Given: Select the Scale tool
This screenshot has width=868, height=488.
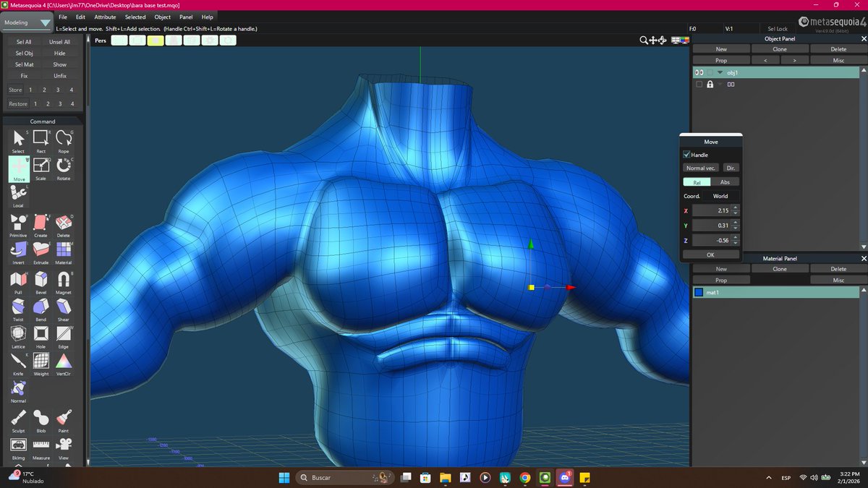Looking at the screenshot, I should (41, 168).
